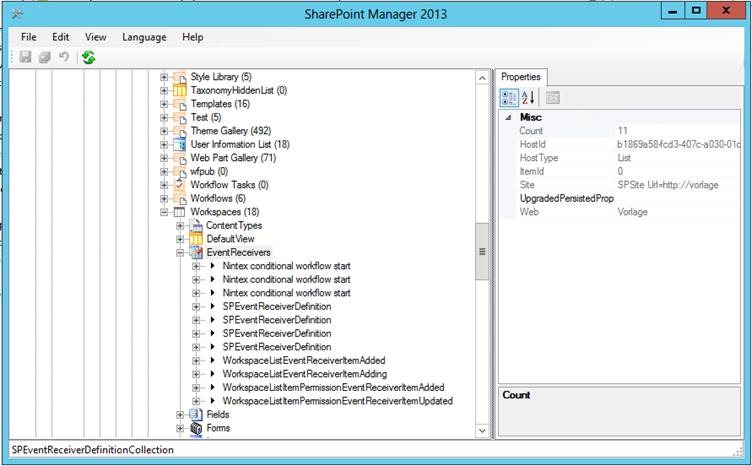Select the User Information List icon
This screenshot has height=466, width=752.
pos(180,144)
